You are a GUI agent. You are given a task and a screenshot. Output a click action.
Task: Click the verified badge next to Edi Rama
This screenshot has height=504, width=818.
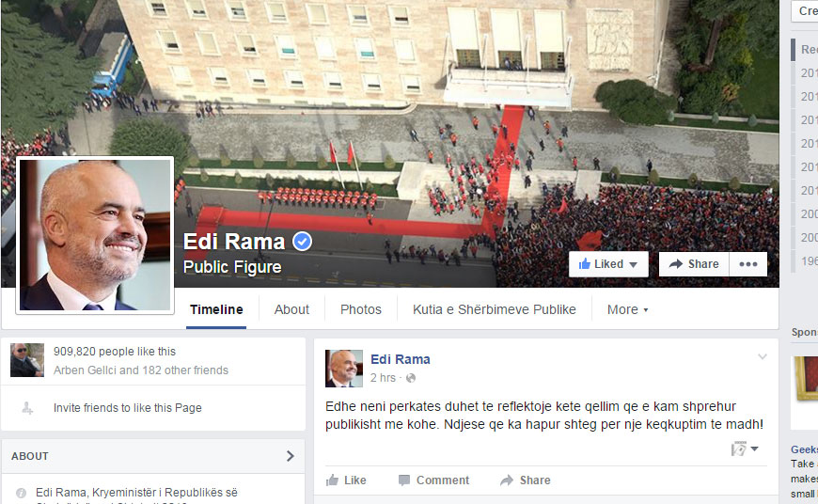pos(302,242)
